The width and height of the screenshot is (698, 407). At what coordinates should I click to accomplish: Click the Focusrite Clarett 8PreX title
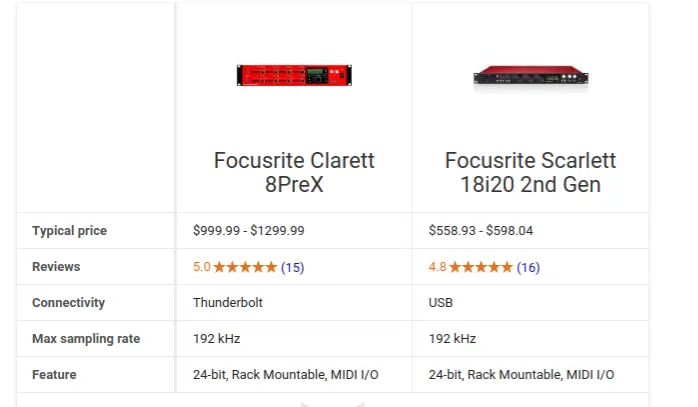294,172
